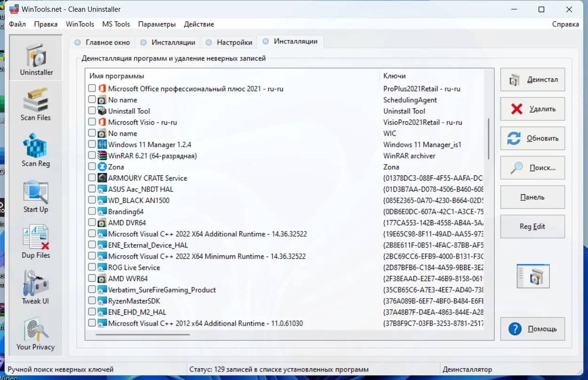
Task: Sort by the Ключи column header
Action: [432, 76]
